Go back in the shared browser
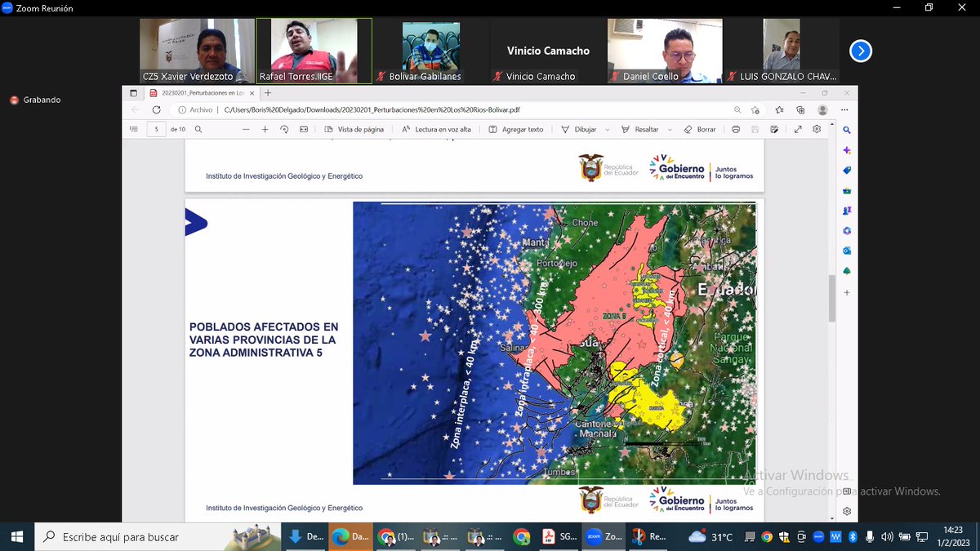The height and width of the screenshot is (551, 980). click(136, 109)
